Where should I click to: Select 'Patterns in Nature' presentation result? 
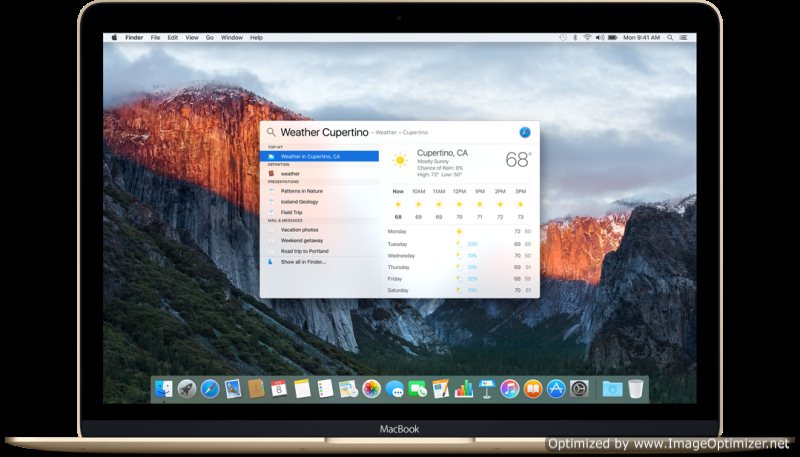click(319, 191)
